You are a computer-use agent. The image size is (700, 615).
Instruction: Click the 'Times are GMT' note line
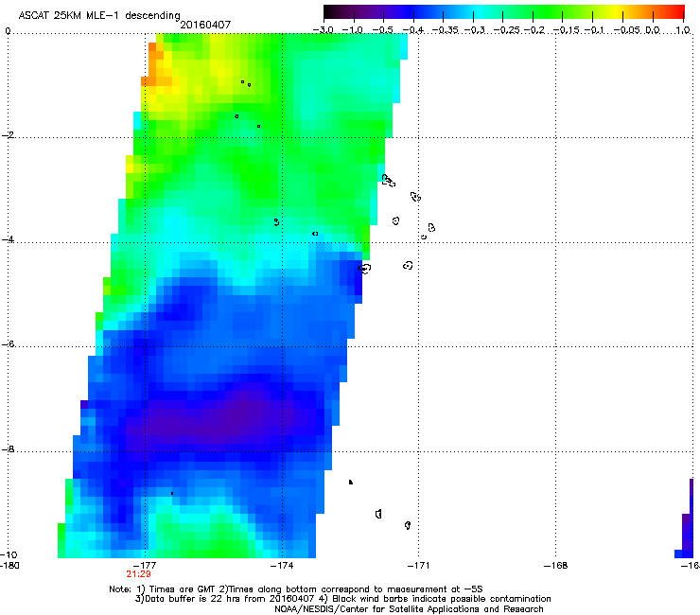click(296, 589)
